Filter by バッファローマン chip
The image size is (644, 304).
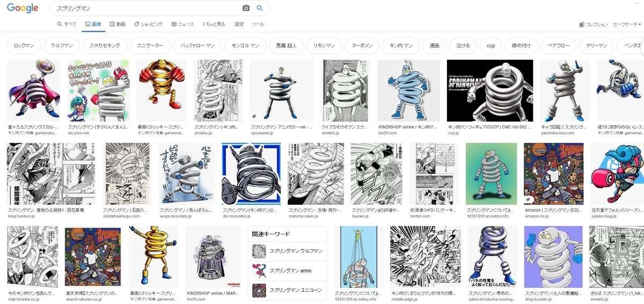(x=197, y=46)
